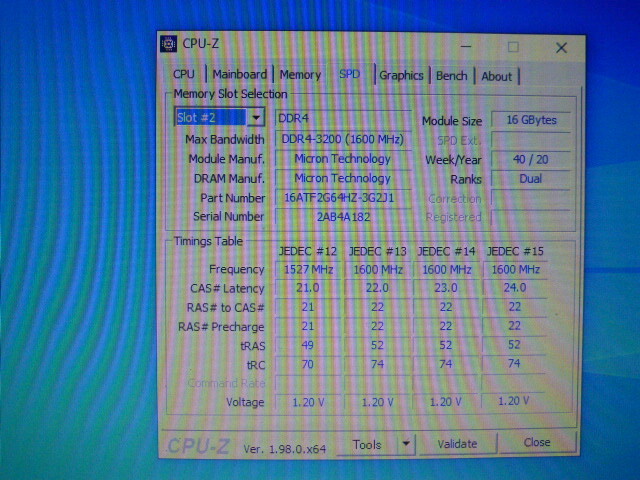Image resolution: width=640 pixels, height=480 pixels.
Task: Minimize the CPU-Z window
Action: 466,47
